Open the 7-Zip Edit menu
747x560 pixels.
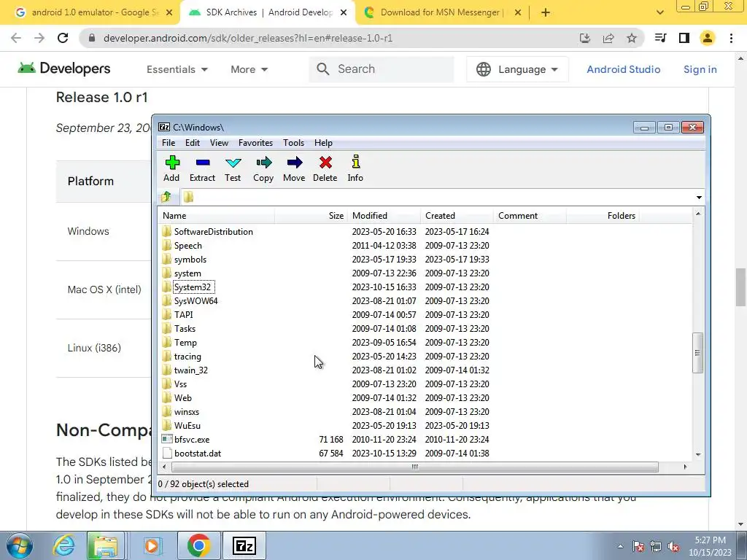[x=193, y=143]
